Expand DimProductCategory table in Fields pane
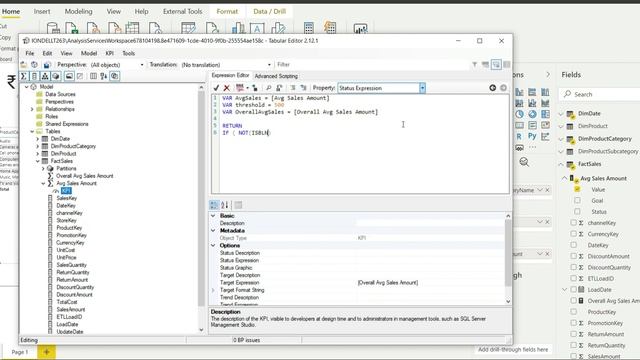The height and width of the screenshot is (360, 640). click(561, 139)
